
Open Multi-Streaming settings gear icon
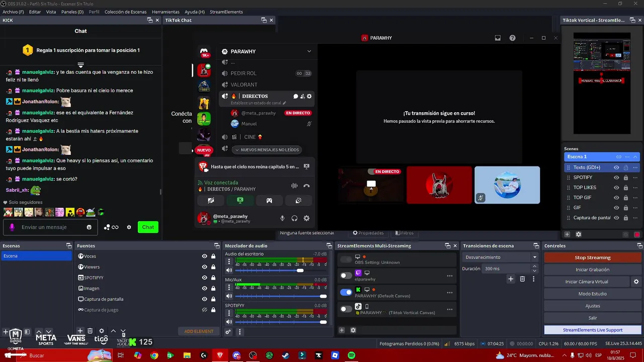click(x=353, y=330)
